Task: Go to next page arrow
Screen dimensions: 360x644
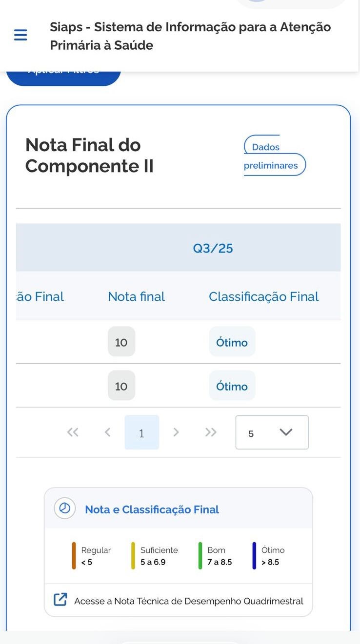Action: (176, 432)
